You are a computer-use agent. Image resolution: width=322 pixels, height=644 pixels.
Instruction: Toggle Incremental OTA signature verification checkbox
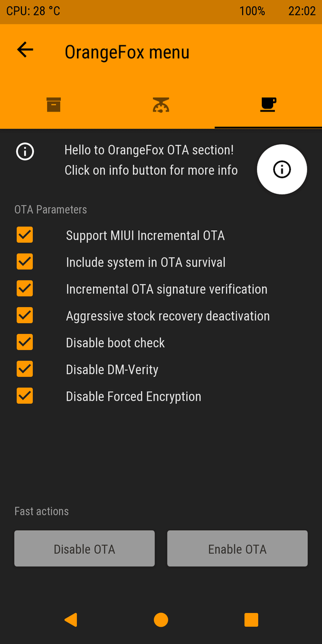[24, 289]
